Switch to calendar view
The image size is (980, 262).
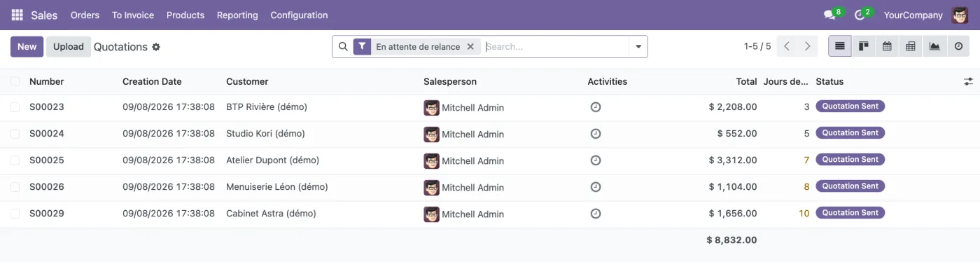[x=887, y=46]
